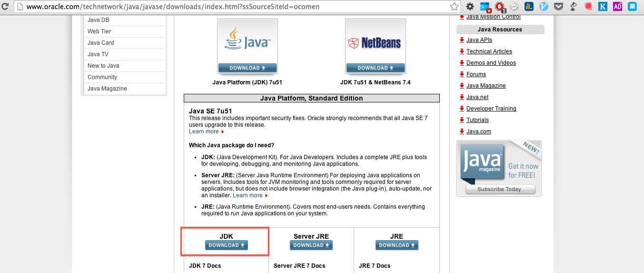Click the red arrow beside Java APIs
644x273 pixels.
(462, 40)
